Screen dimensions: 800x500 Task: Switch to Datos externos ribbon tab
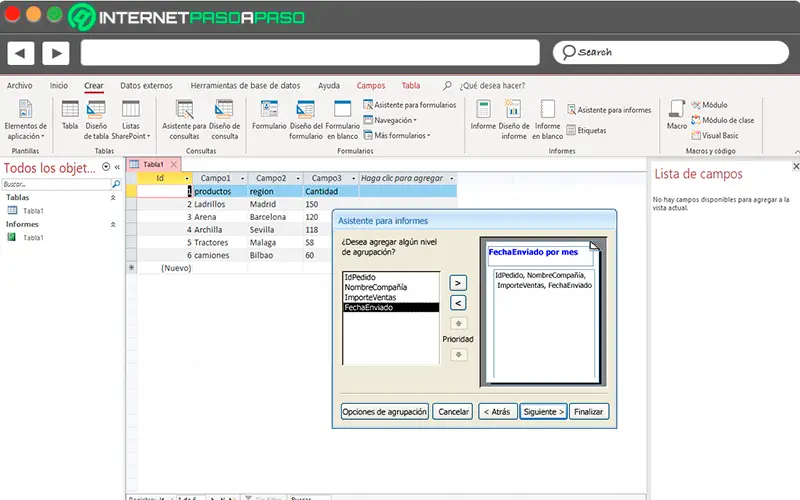pos(146,86)
